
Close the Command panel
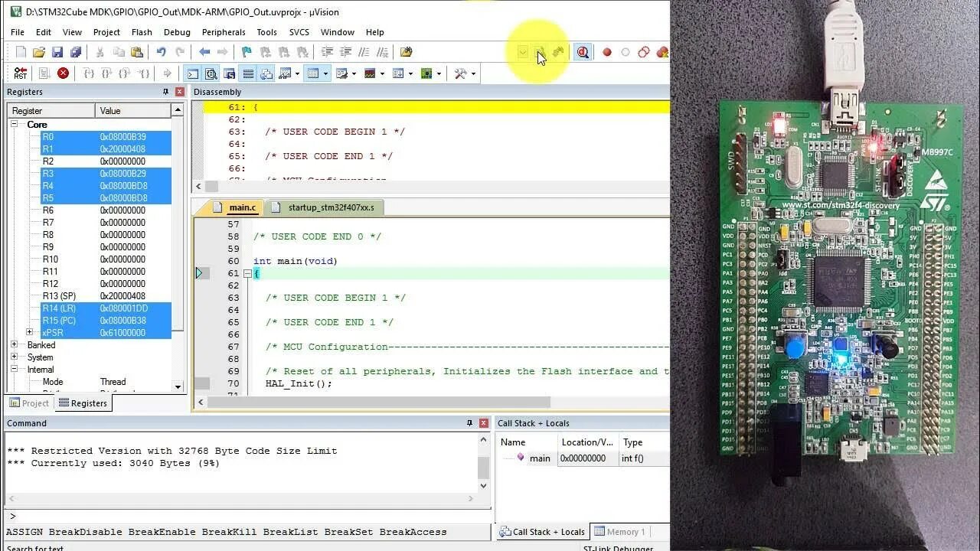pos(484,423)
